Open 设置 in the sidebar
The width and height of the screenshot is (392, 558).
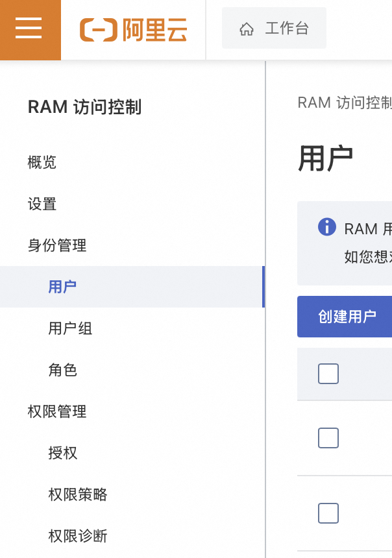(42, 204)
